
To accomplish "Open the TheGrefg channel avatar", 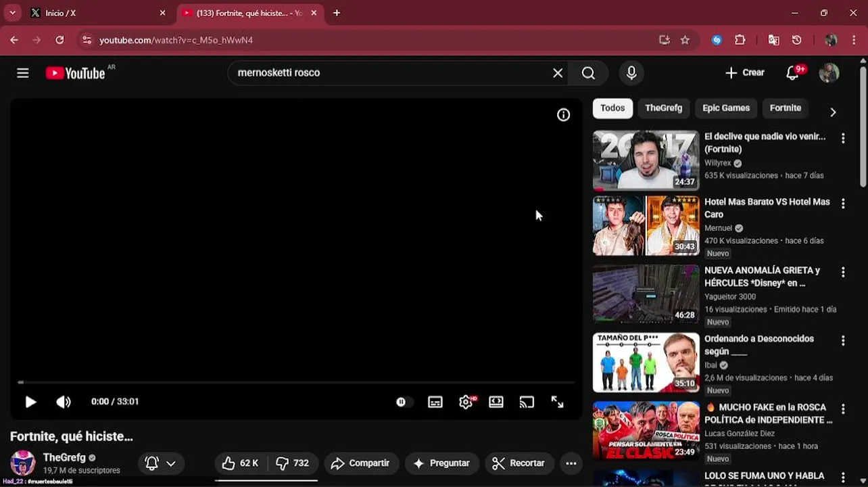I will click(23, 463).
